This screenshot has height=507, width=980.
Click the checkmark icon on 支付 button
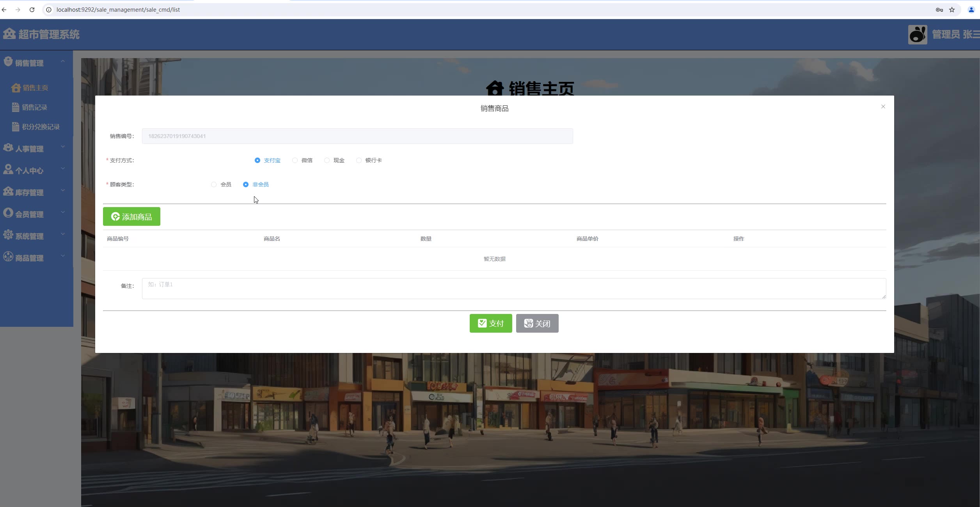(x=482, y=323)
